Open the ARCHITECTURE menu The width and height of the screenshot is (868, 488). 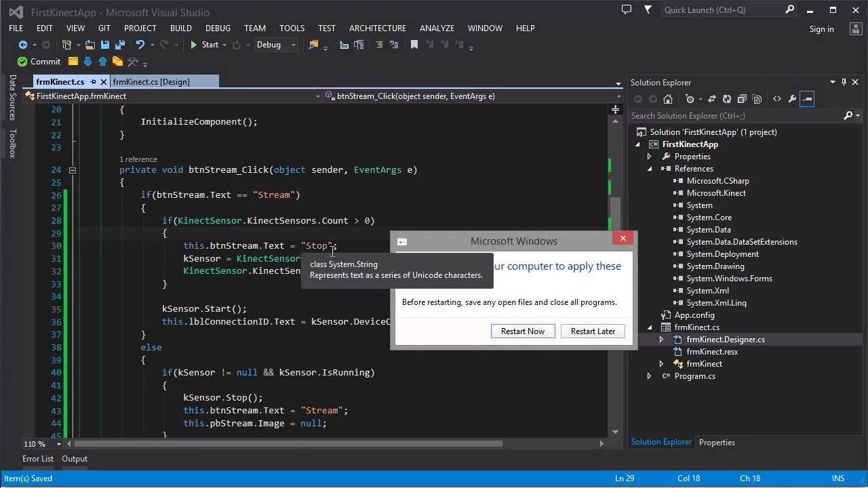[378, 28]
